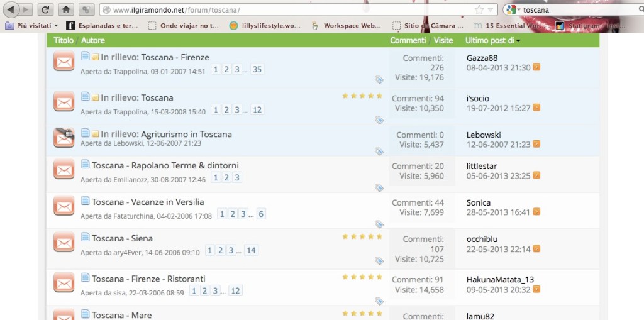Click envelope icon for Toscana - Siena thread

[x=64, y=242]
